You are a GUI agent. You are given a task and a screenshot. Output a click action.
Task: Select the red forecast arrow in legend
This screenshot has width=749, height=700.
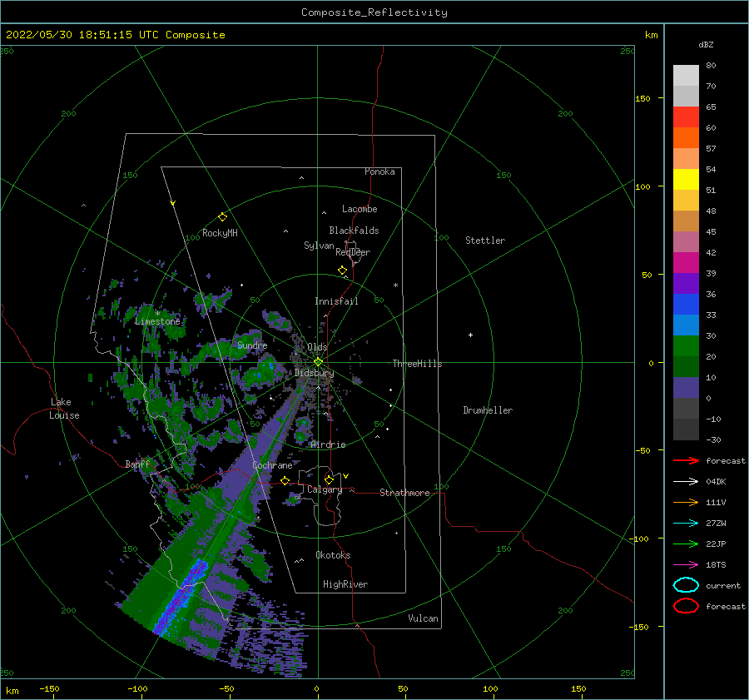coord(686,460)
